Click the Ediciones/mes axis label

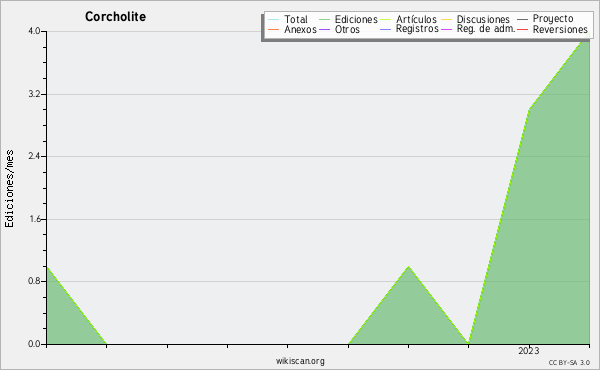9,189
